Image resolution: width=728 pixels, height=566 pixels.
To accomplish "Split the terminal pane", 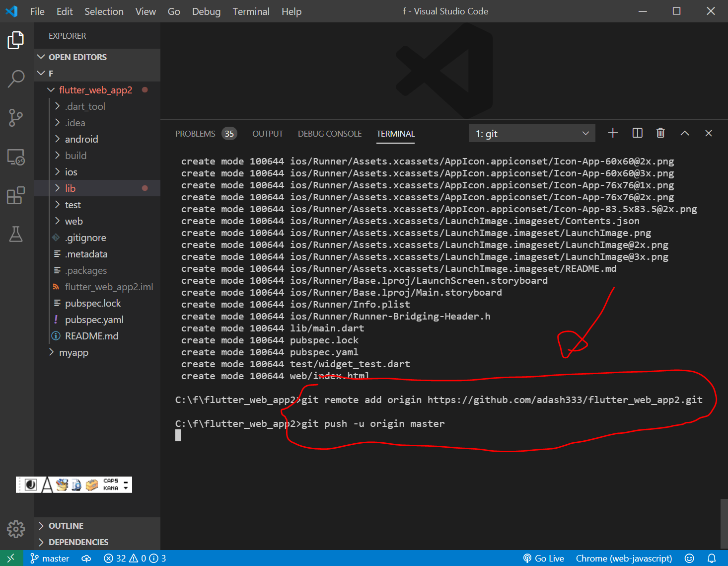I will pos(637,133).
